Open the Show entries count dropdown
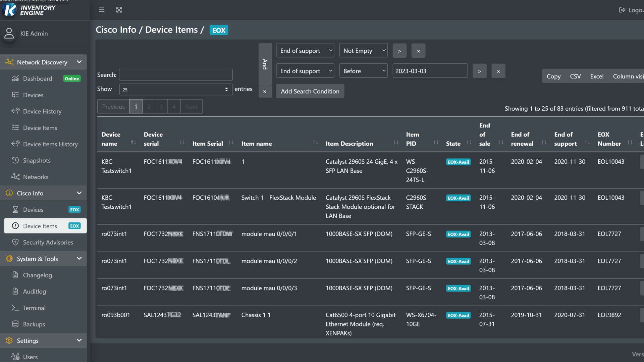644x362 pixels. (x=176, y=89)
